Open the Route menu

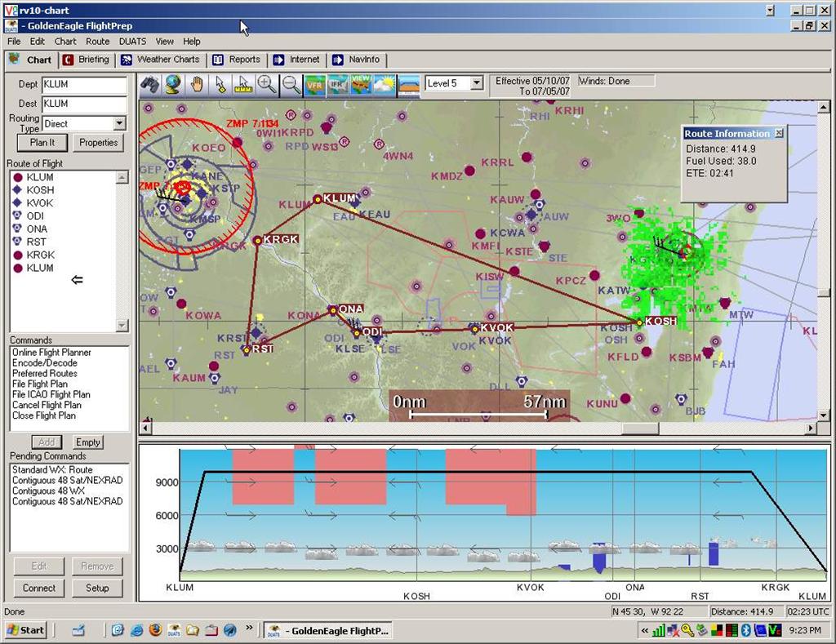pyautogui.click(x=98, y=41)
